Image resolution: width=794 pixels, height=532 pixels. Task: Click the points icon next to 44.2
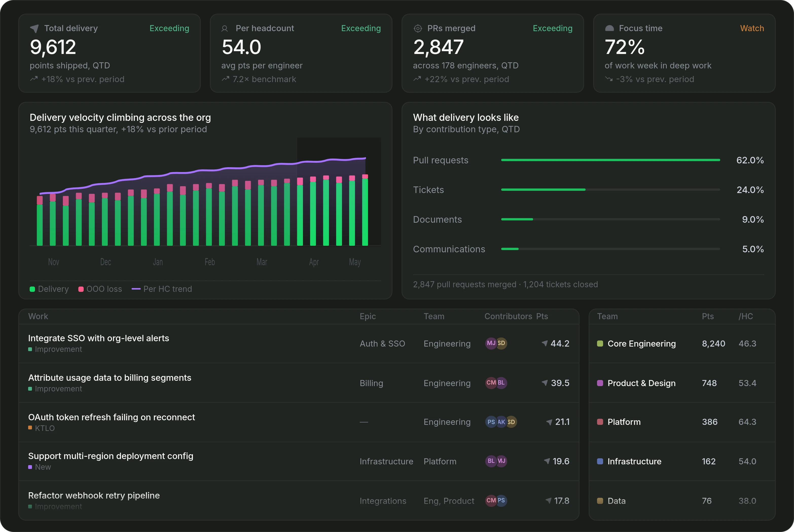click(545, 343)
